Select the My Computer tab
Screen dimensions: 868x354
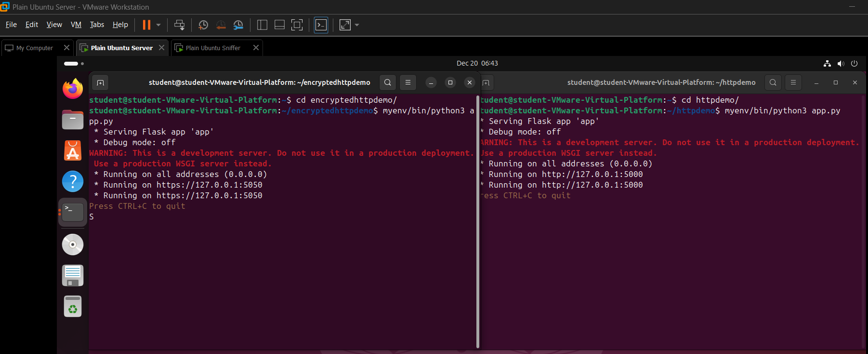point(34,48)
